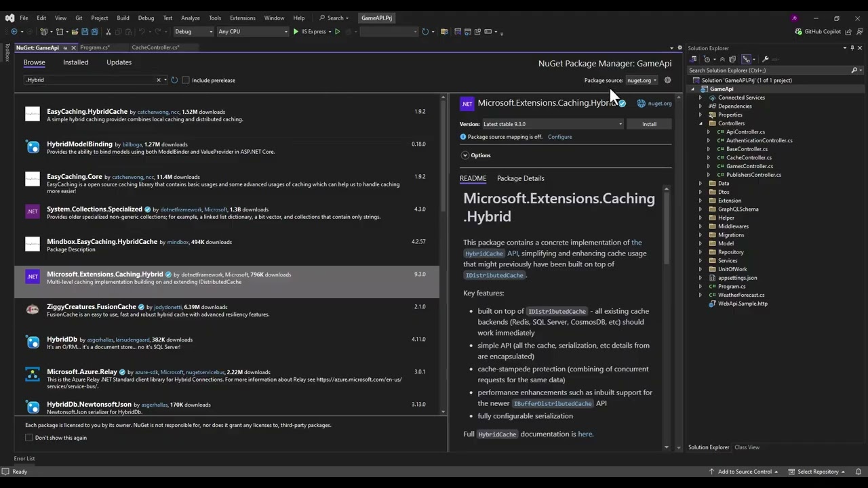Open the Extensions menu
Viewport: 868px width, 488px height.
242,18
